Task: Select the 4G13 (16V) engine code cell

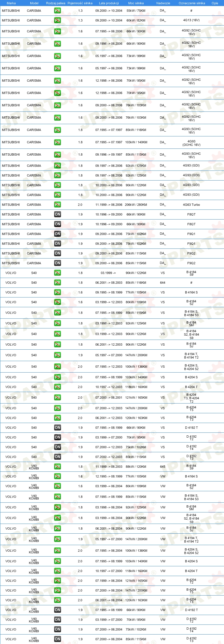Action: (191, 20)
